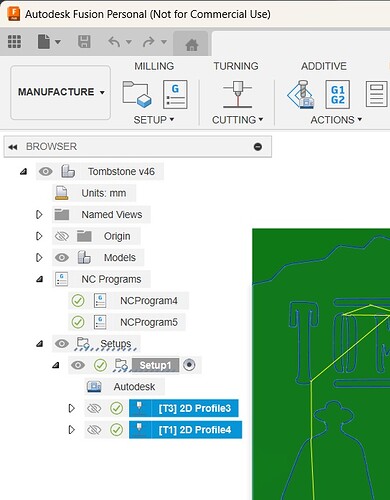Click the Undo arrow icon

[x=114, y=42]
